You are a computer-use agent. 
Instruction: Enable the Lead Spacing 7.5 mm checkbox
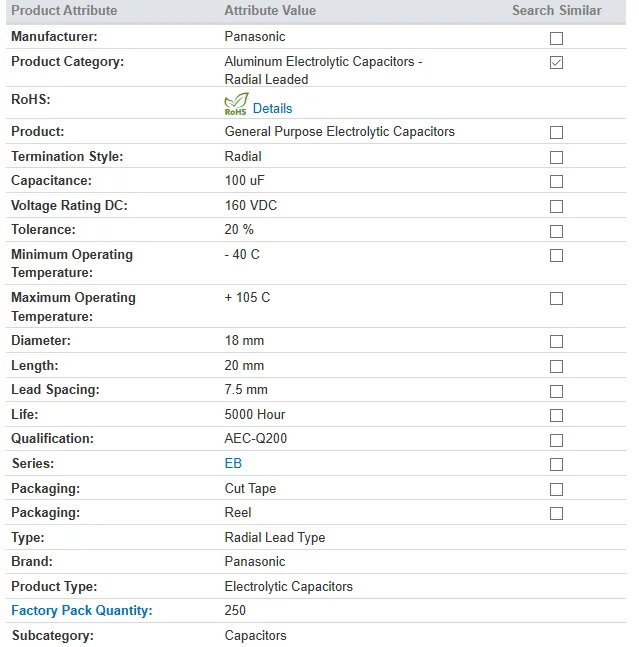click(x=556, y=391)
